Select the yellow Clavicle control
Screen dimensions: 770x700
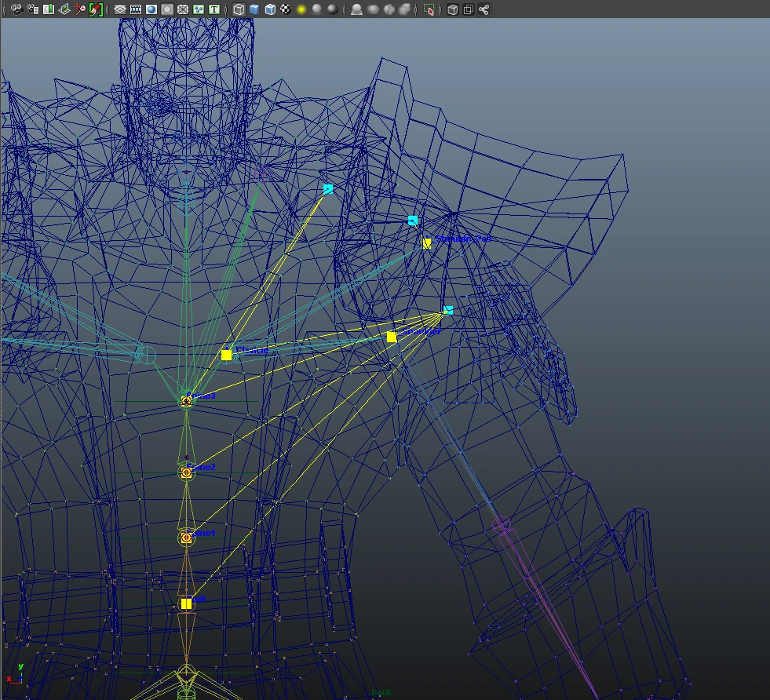226,355
